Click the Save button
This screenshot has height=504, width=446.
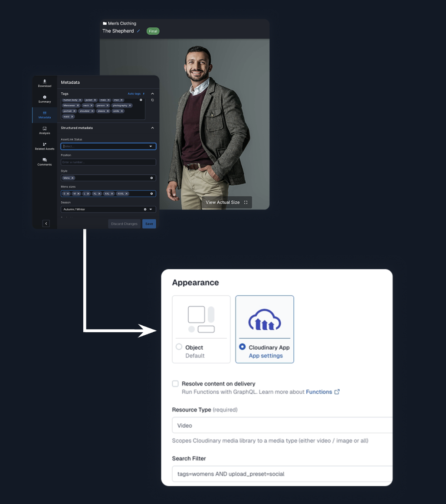pyautogui.click(x=149, y=224)
